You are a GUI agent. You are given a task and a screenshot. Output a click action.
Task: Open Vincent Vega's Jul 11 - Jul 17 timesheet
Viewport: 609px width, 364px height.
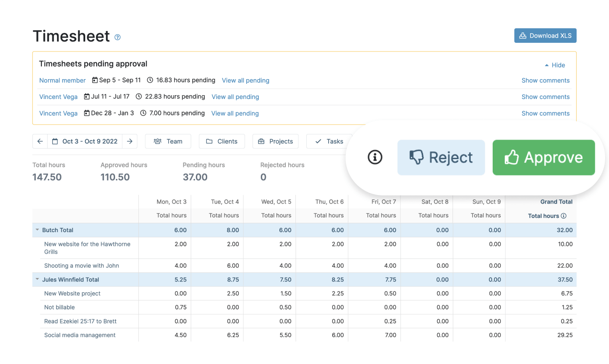tap(58, 97)
